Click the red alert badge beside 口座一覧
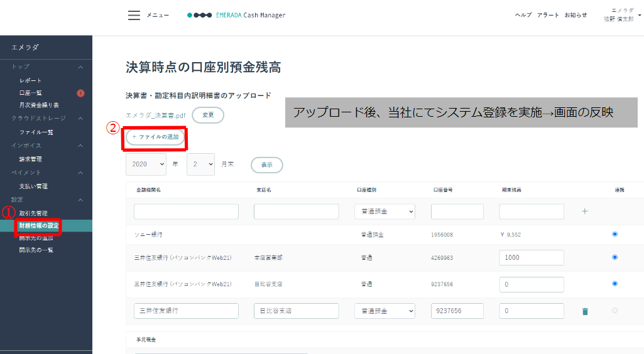 click(80, 93)
